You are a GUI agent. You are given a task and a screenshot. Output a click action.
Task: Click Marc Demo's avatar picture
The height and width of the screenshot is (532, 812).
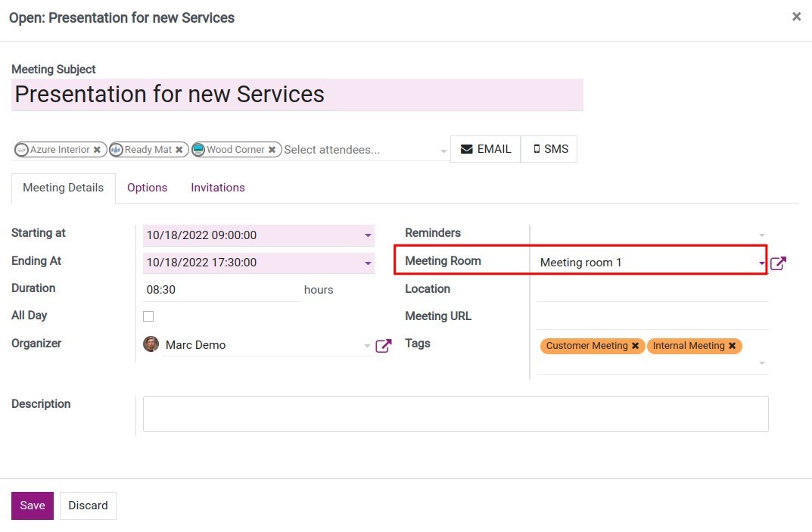[151, 344]
